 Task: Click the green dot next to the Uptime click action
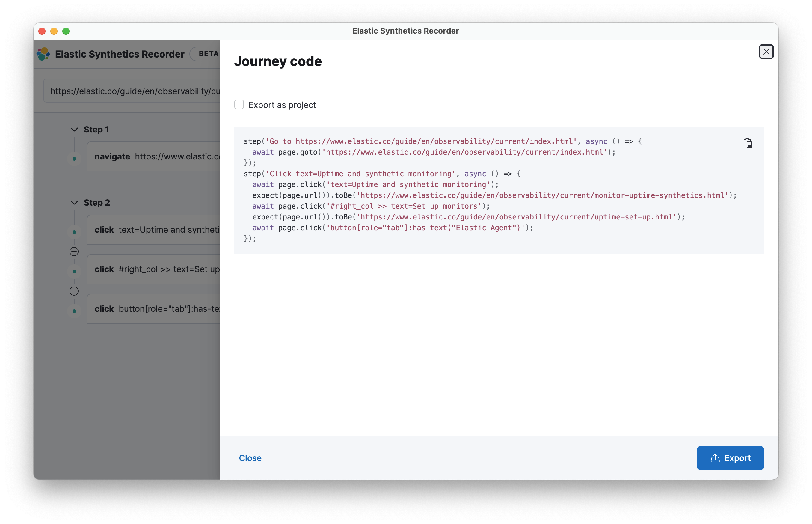pos(74,231)
